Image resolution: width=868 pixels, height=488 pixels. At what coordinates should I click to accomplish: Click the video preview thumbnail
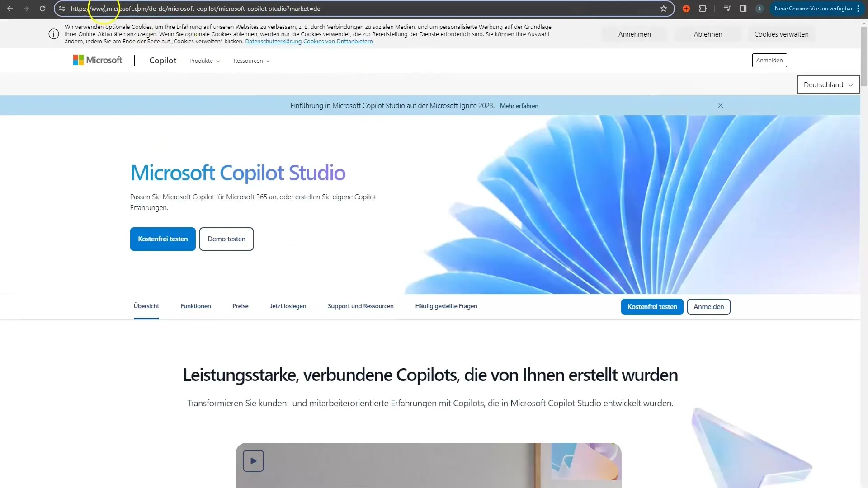click(429, 465)
